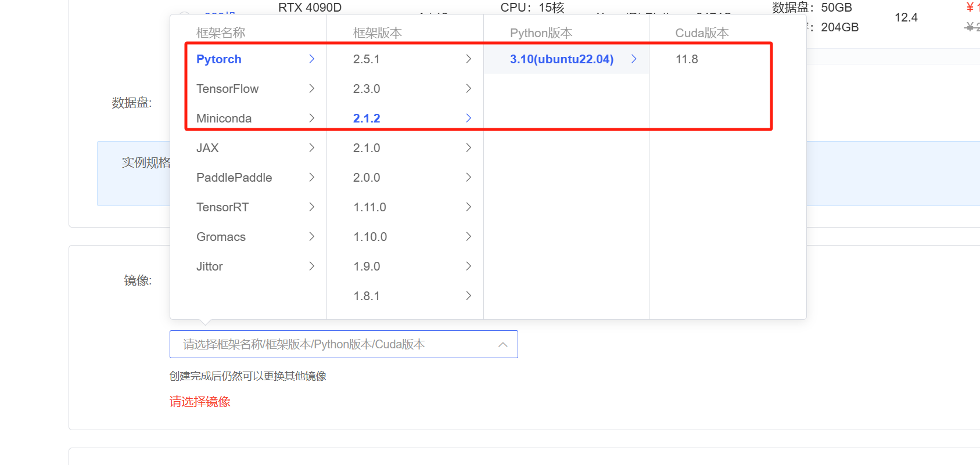Select PaddlePaddle framework
The height and width of the screenshot is (465, 980).
point(234,178)
